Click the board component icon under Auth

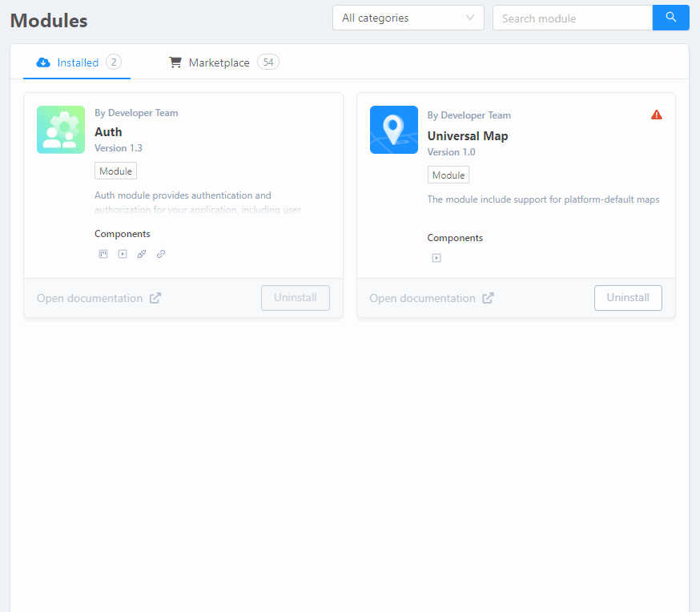point(103,254)
